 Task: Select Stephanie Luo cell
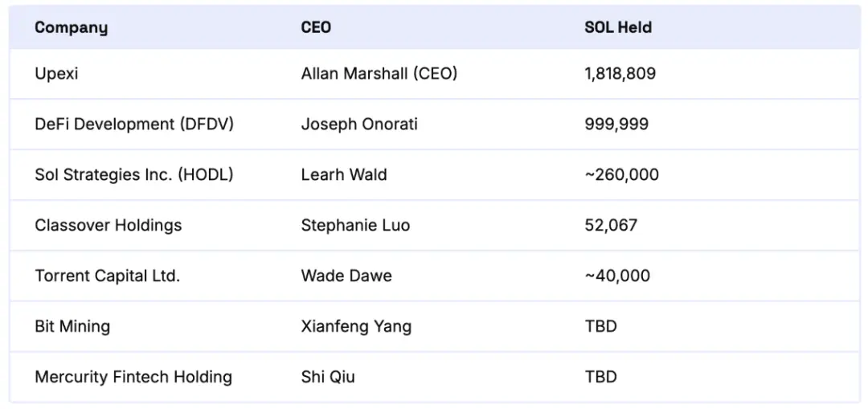(355, 225)
